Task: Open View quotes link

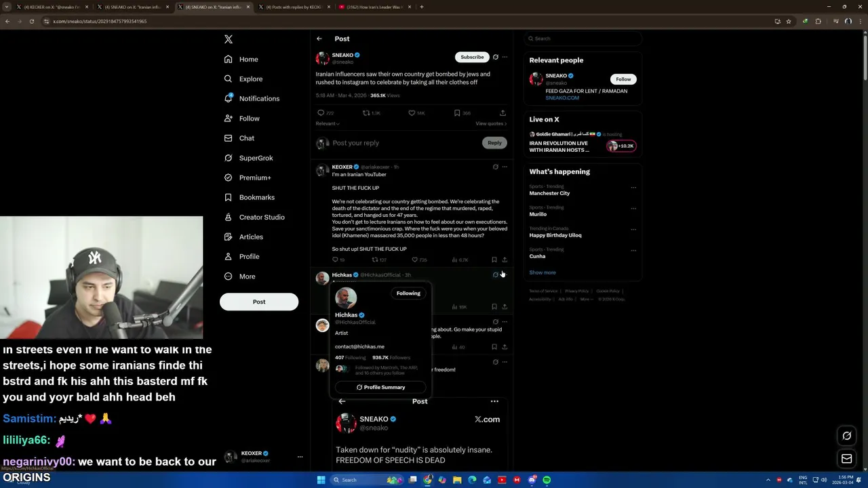Action: pos(491,123)
